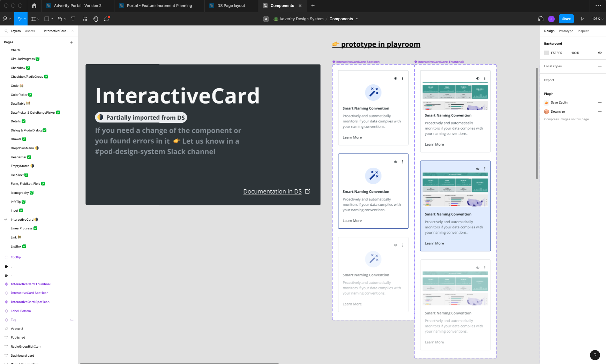The height and width of the screenshot is (364, 606).
Task: Add a new page with plus icon
Action: [71, 42]
